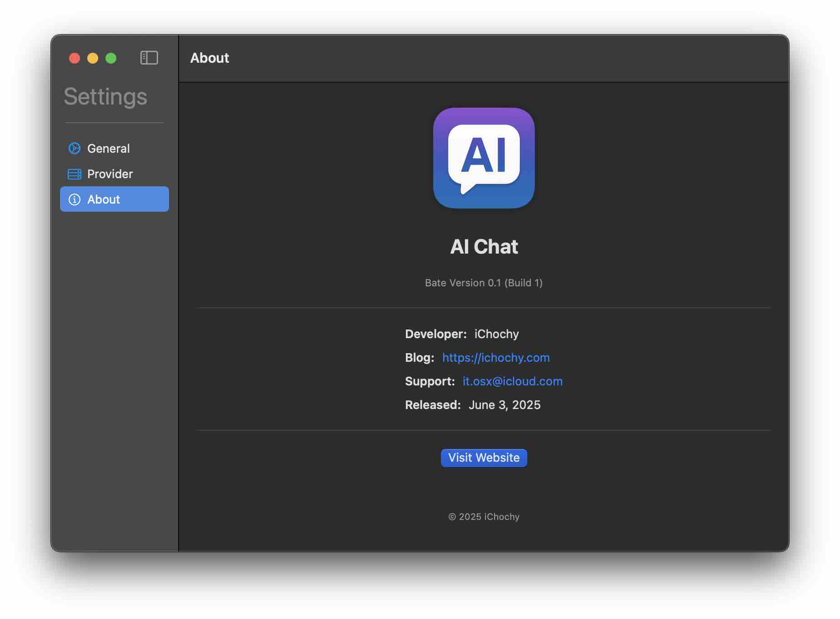Click the About info circle icon
This screenshot has width=840, height=619.
(75, 200)
